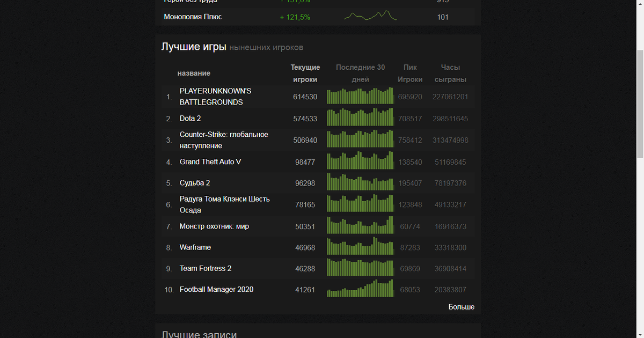Open Team Fortress 2 link

[x=206, y=268]
